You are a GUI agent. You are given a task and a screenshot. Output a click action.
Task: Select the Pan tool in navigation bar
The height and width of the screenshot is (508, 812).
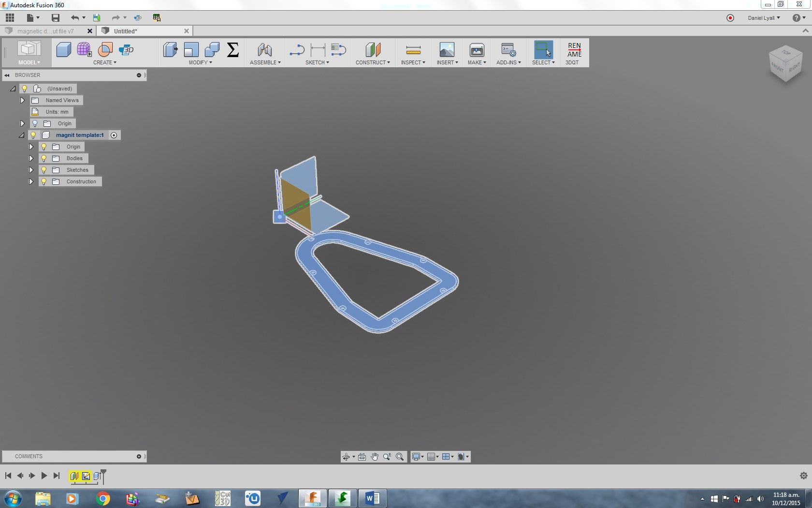point(375,456)
